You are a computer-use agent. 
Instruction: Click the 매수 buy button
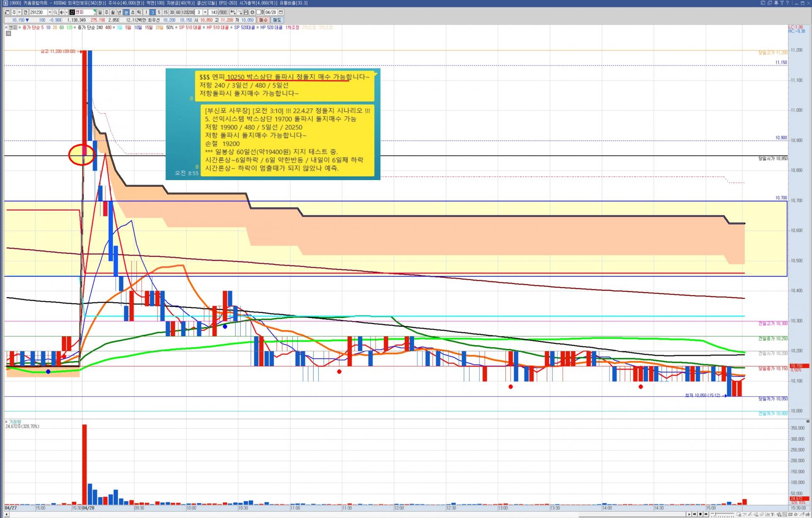[x=263, y=20]
